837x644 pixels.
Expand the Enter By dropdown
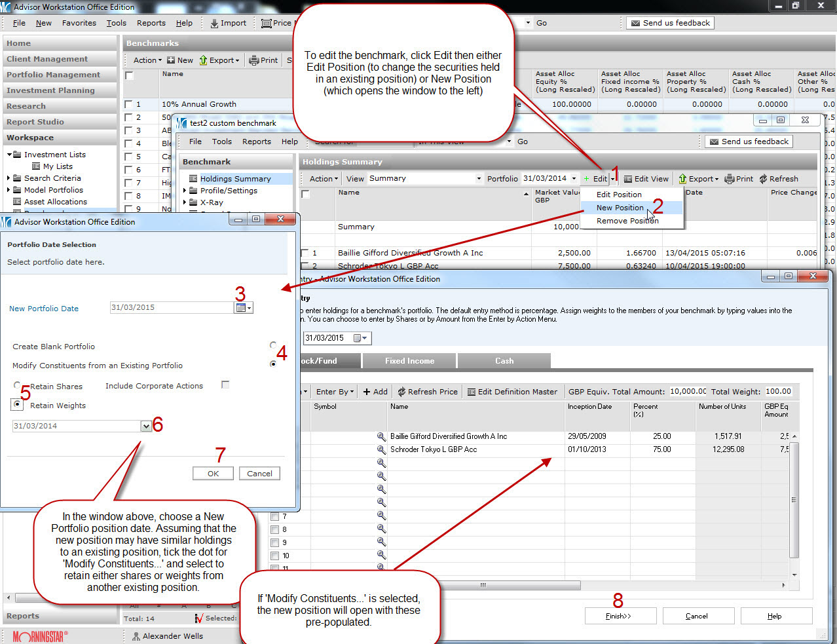tap(335, 392)
